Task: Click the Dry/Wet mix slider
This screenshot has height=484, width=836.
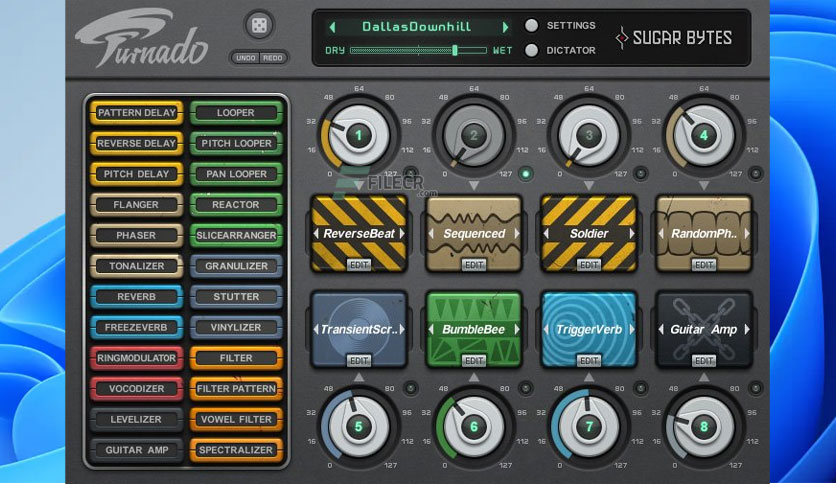Action: click(x=419, y=50)
